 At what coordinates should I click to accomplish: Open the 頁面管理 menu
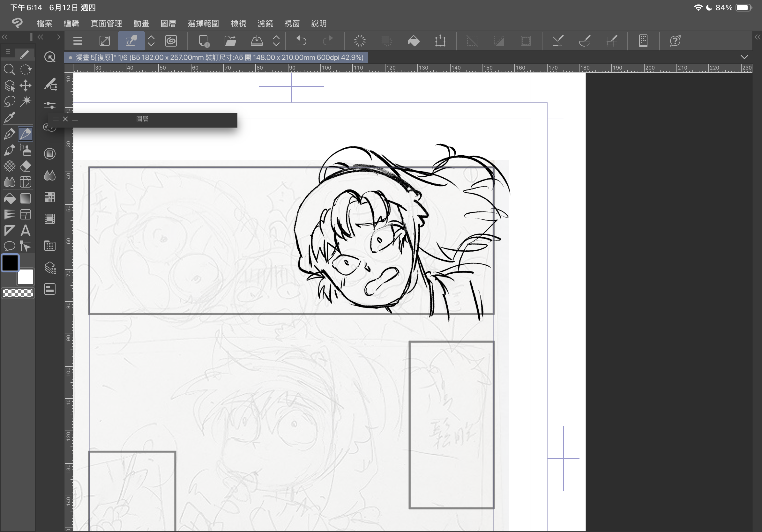(107, 24)
